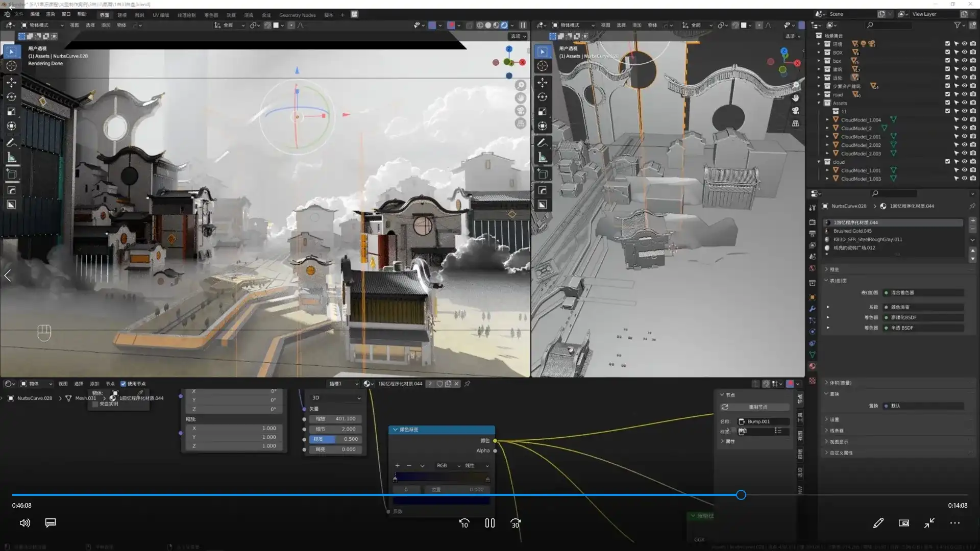This screenshot has width=980, height=551.
Task: Pause the video playback
Action: pos(489,523)
